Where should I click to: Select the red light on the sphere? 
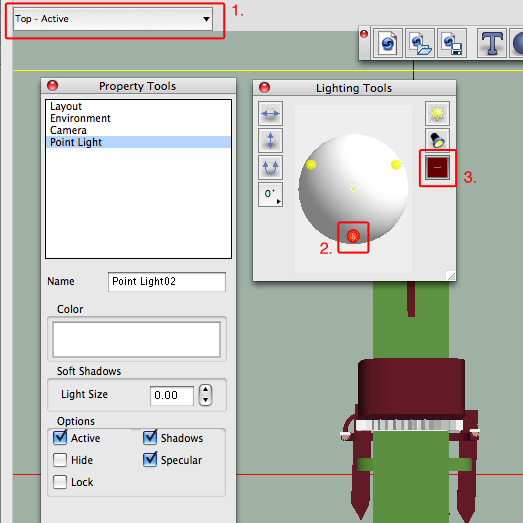(x=353, y=236)
